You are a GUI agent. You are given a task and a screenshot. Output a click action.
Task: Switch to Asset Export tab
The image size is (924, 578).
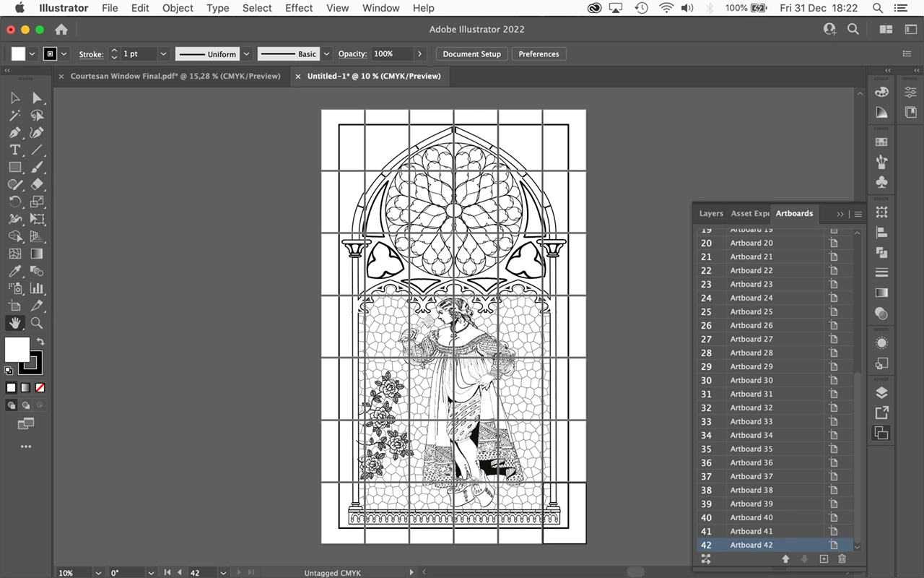(x=751, y=213)
